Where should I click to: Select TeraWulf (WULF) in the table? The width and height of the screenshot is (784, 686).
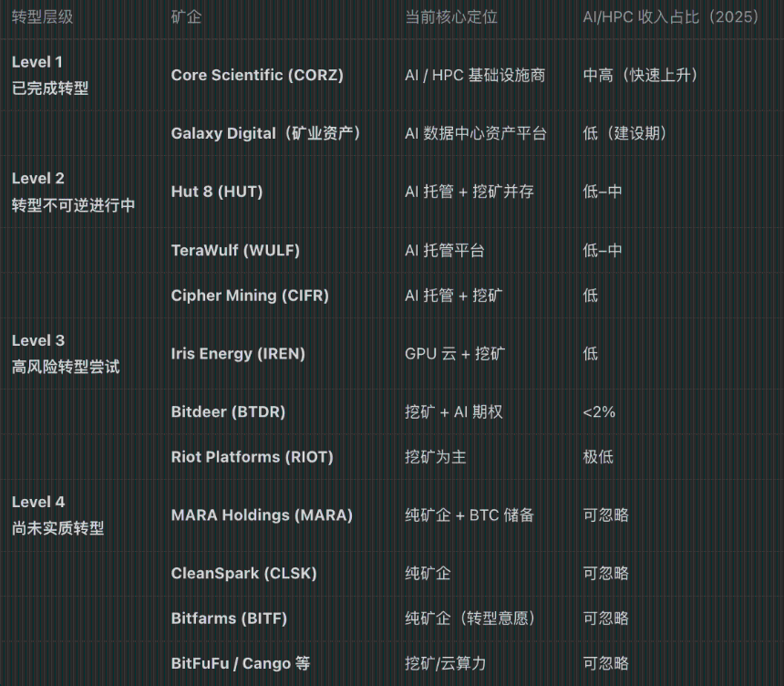click(x=235, y=250)
